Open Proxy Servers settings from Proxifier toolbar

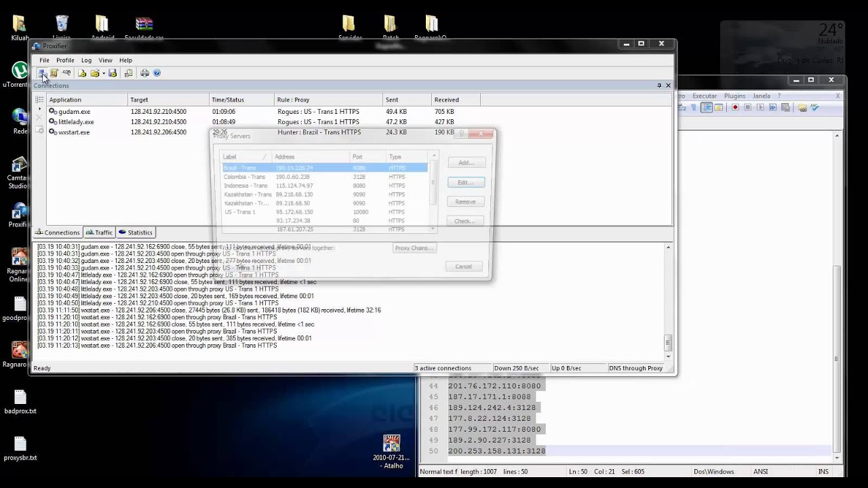click(x=42, y=73)
